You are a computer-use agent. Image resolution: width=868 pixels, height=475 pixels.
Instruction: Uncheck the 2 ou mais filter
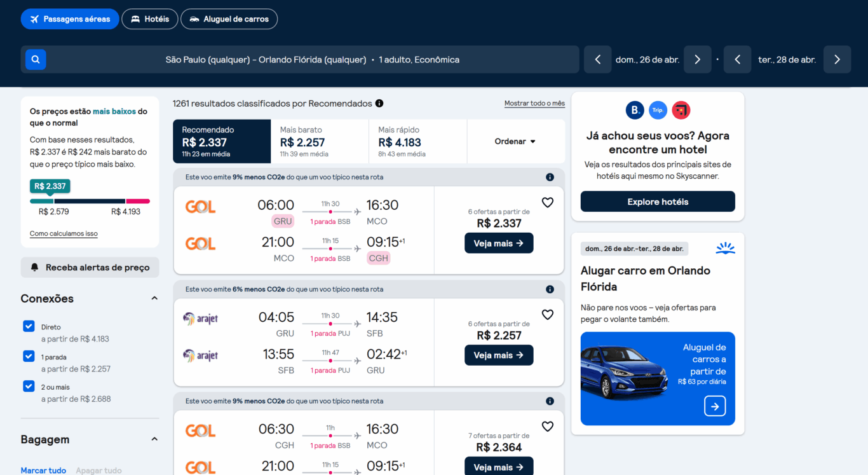click(29, 386)
